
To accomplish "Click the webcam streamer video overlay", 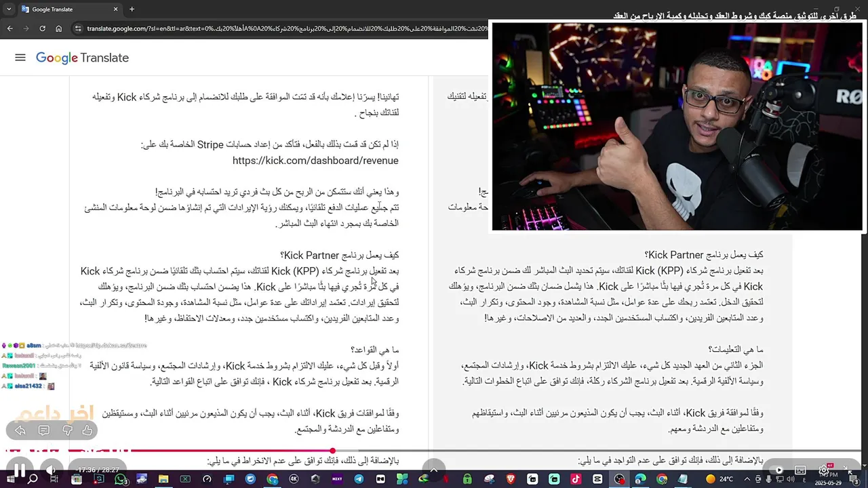I will (677, 126).
